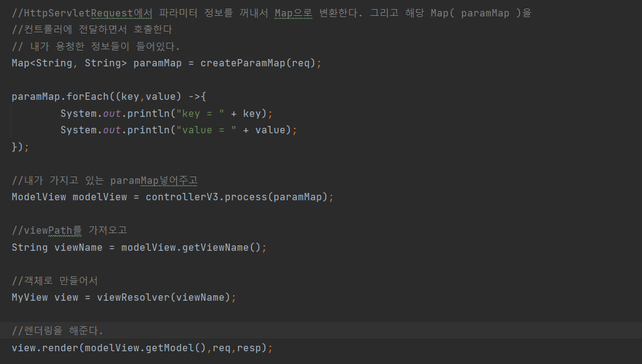Click the closing }); of forEach lambda

pyautogui.click(x=20, y=147)
